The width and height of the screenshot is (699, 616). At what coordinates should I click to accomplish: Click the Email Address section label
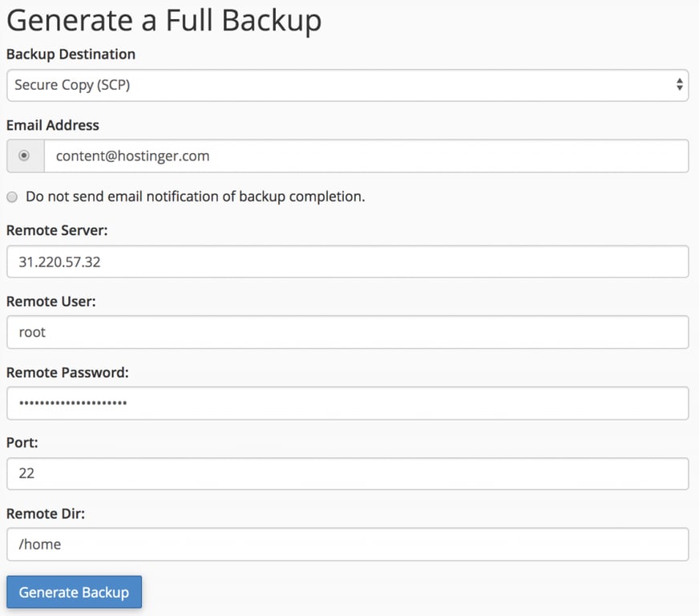52,125
